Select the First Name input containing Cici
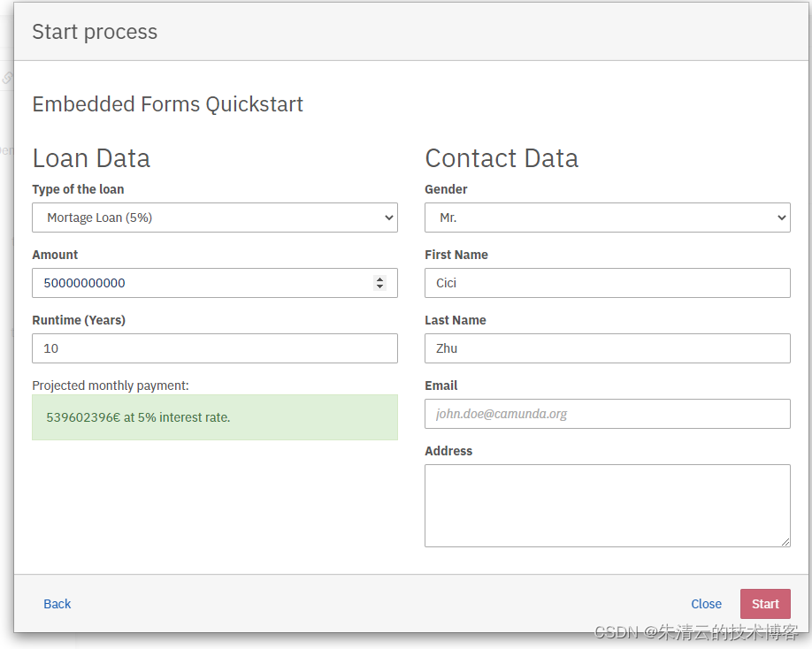 tap(607, 283)
